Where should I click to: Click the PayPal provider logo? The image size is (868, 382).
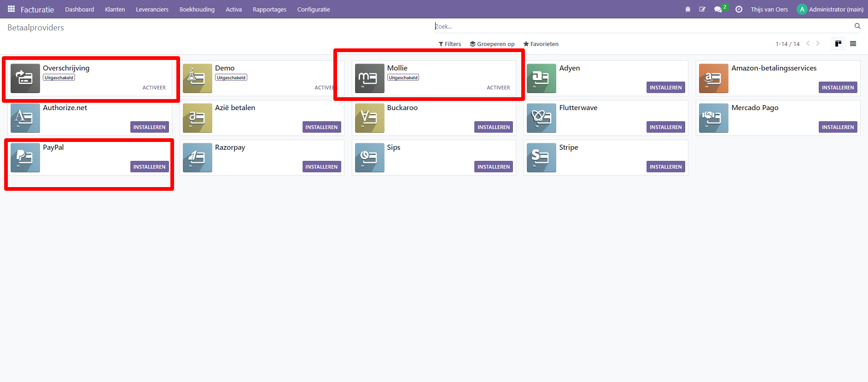(x=25, y=158)
